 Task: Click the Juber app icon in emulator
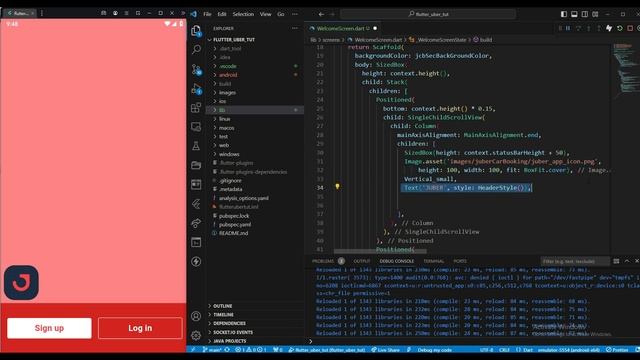click(21, 282)
